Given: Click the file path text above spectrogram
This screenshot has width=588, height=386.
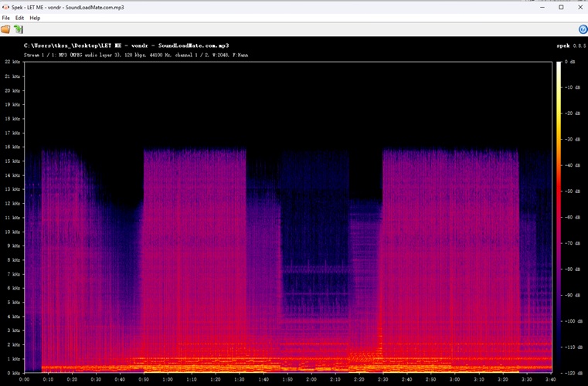Looking at the screenshot, I should tap(127, 46).
